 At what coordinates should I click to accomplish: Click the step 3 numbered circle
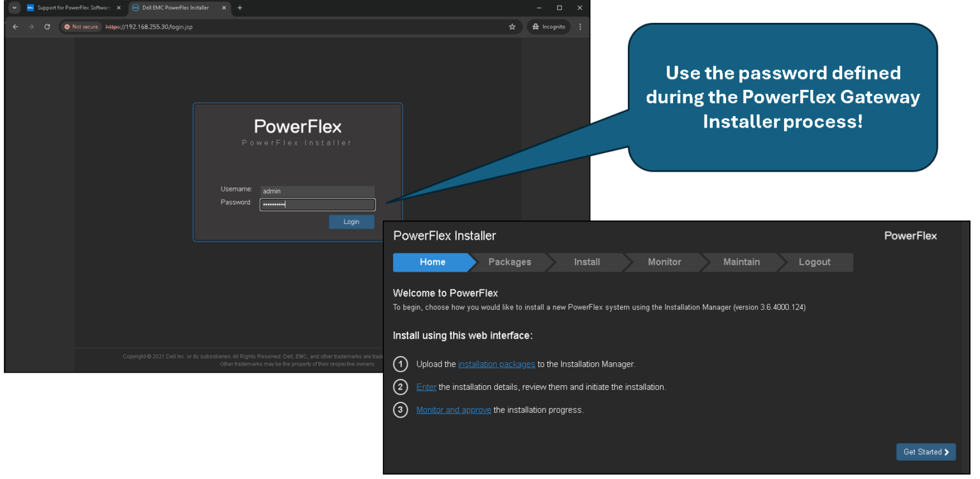[x=401, y=409]
